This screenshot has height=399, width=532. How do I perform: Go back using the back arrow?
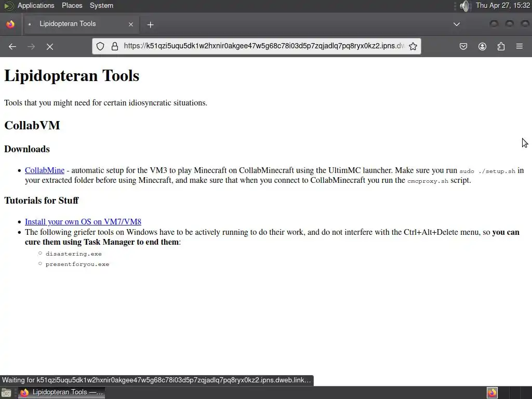point(12,46)
